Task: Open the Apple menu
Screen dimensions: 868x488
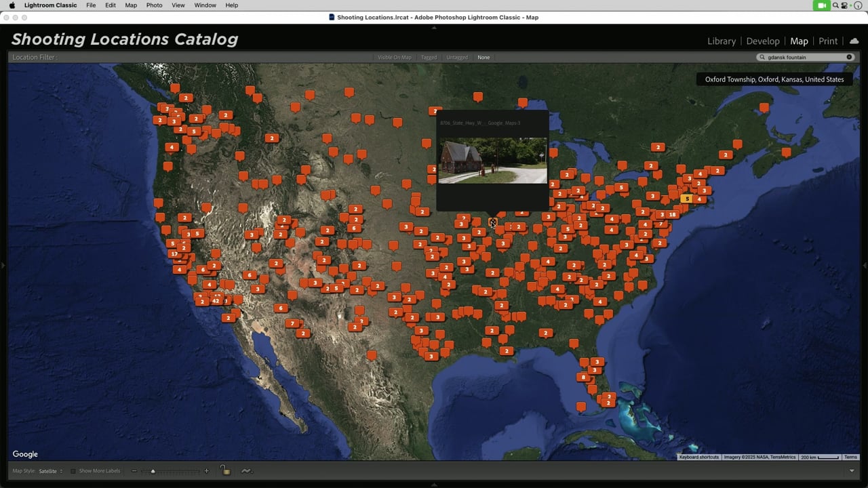Action: 12,5
